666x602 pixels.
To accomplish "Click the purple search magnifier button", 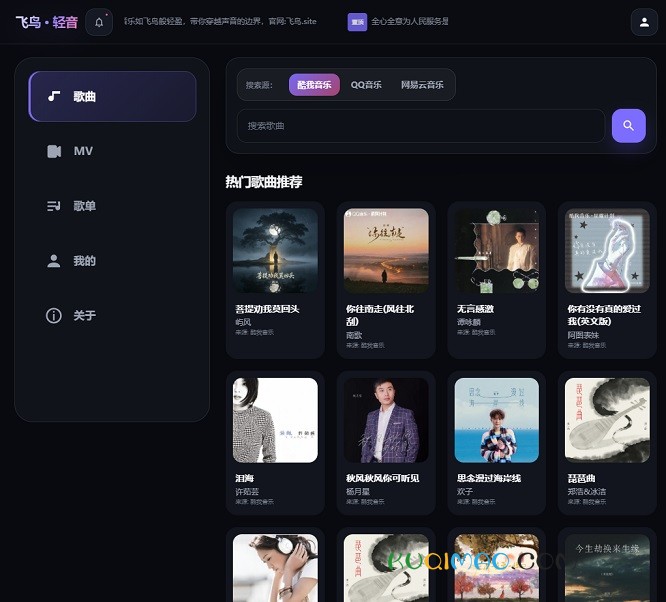I will click(629, 126).
